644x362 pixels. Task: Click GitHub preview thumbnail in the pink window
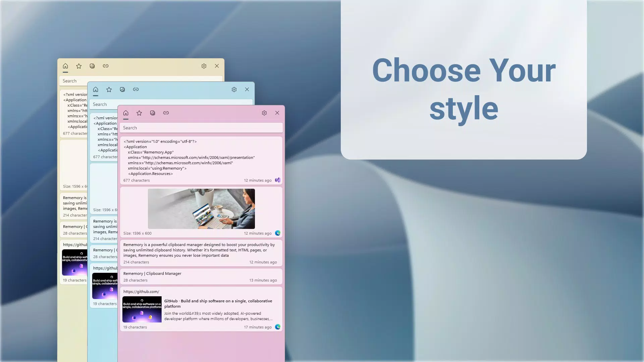(142, 309)
